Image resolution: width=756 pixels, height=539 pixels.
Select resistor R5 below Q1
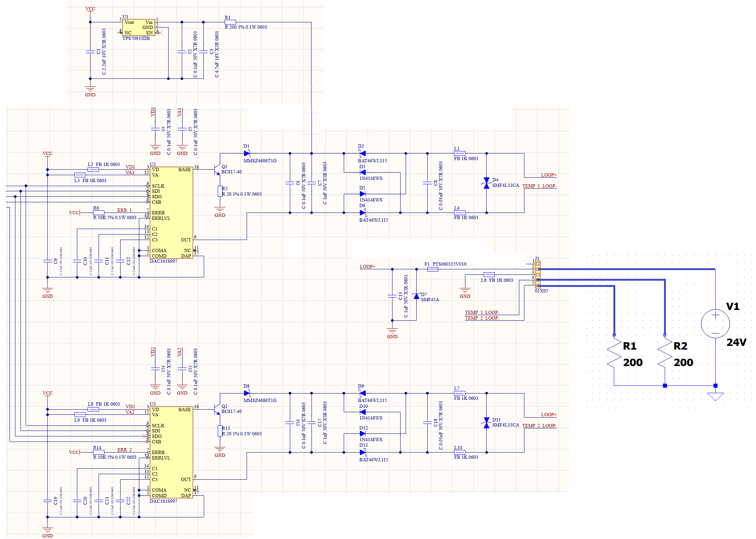click(x=220, y=191)
